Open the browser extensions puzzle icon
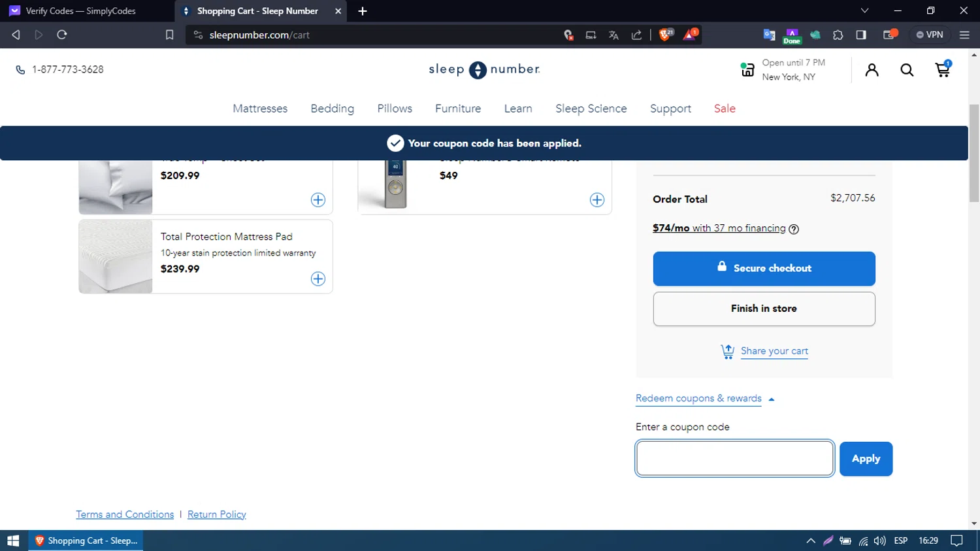Viewport: 980px width, 551px height. point(838,35)
